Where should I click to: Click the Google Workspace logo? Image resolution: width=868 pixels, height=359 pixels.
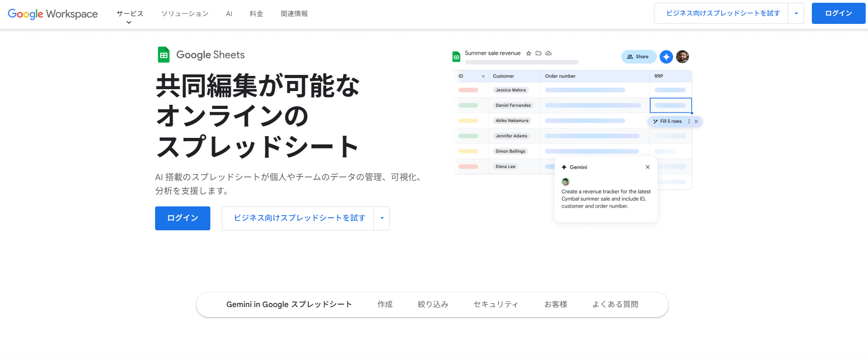coord(52,14)
